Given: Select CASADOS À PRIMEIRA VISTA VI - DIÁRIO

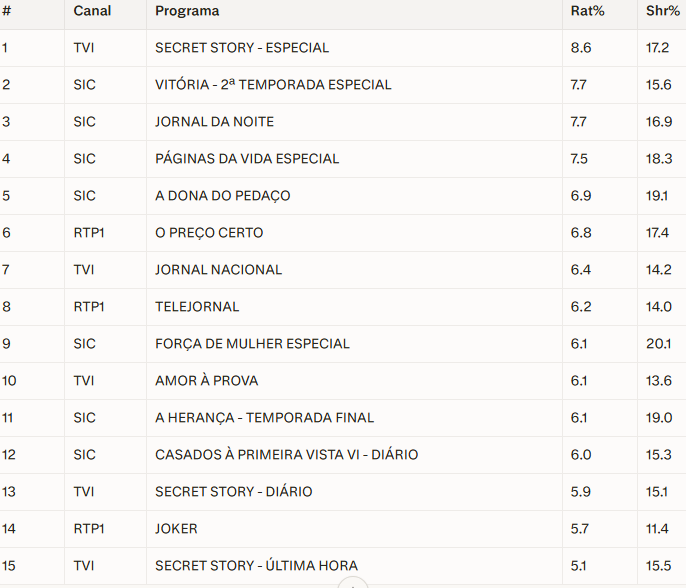Looking at the screenshot, I should point(286,455).
